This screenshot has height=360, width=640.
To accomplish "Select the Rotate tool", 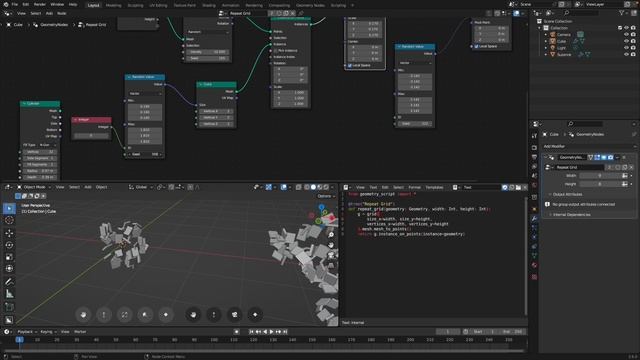I will pyautogui.click(x=9, y=245).
